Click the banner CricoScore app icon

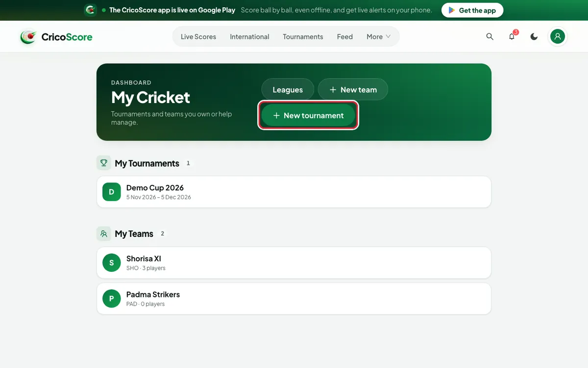click(x=90, y=10)
